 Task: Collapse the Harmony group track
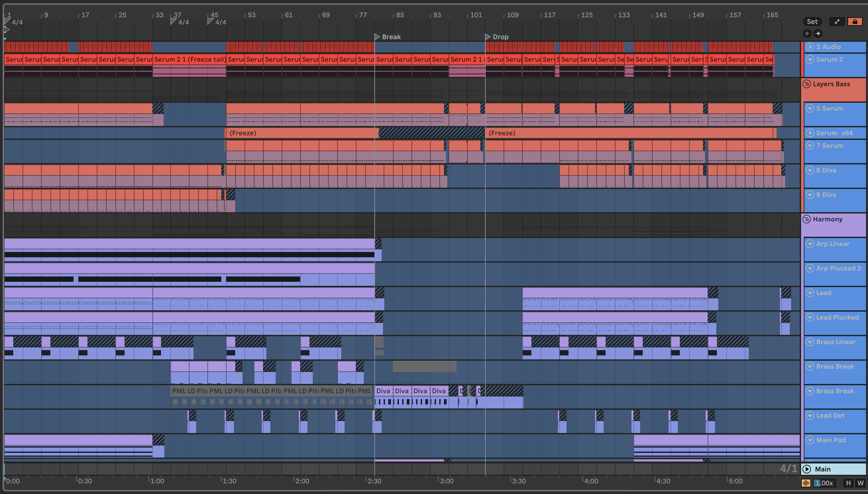807,219
